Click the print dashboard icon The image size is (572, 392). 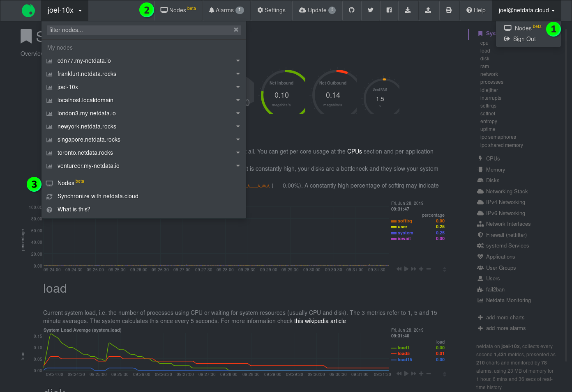(x=449, y=10)
